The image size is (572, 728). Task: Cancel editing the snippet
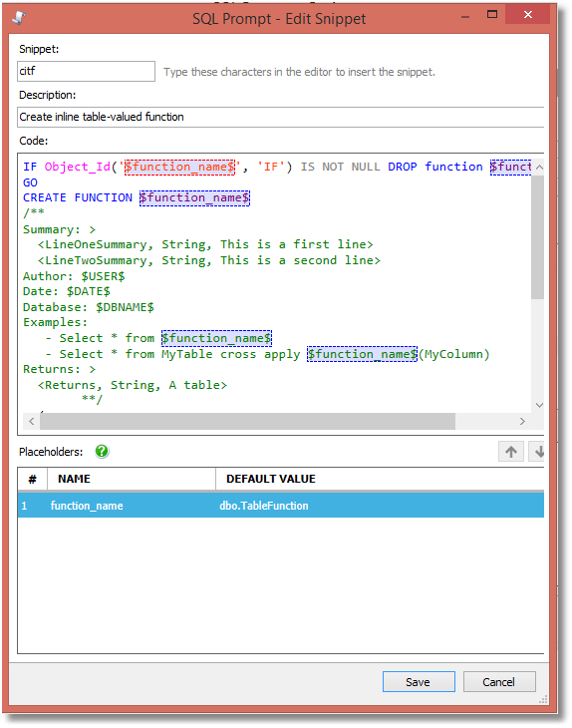pyautogui.click(x=499, y=681)
